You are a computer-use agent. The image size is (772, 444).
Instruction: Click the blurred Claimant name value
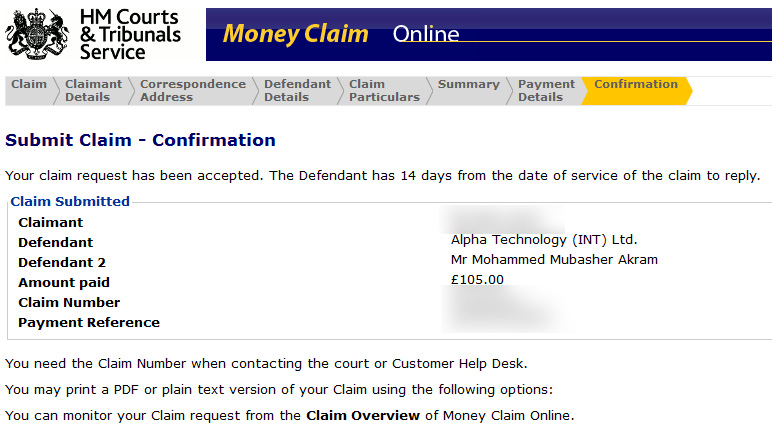[502, 220]
